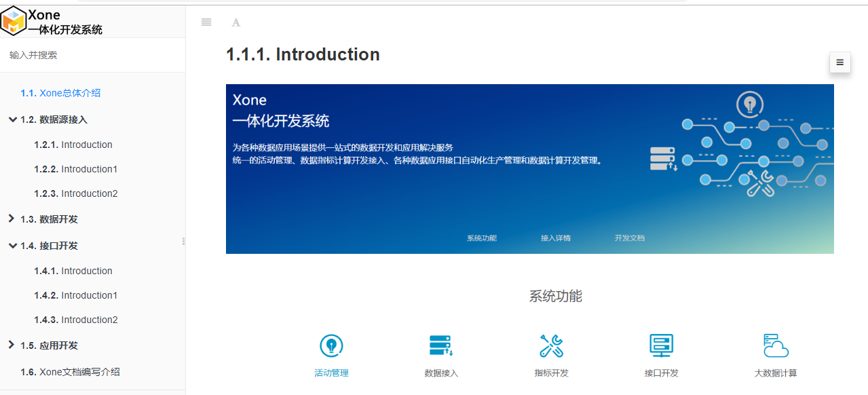
Task: Click the 系统功能 banner link
Action: (482, 238)
